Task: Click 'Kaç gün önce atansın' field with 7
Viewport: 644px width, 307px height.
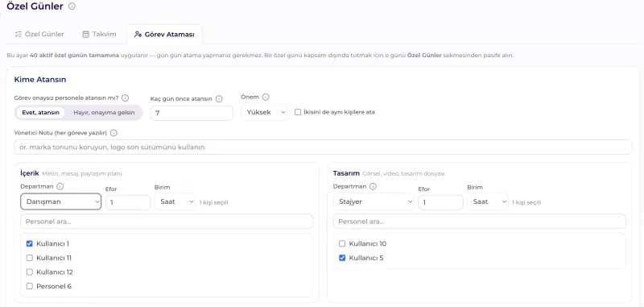Action: coord(192,113)
